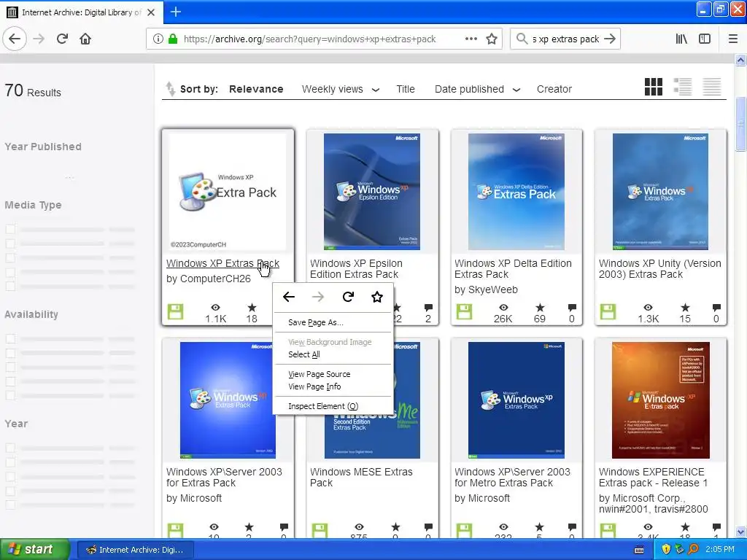
Task: Open the Windows Start menu
Action: tap(34, 550)
